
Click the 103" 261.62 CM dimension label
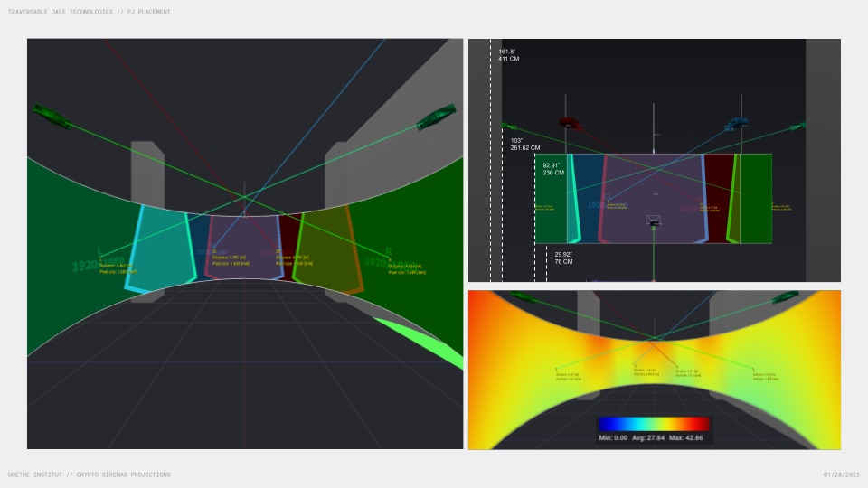(524, 145)
